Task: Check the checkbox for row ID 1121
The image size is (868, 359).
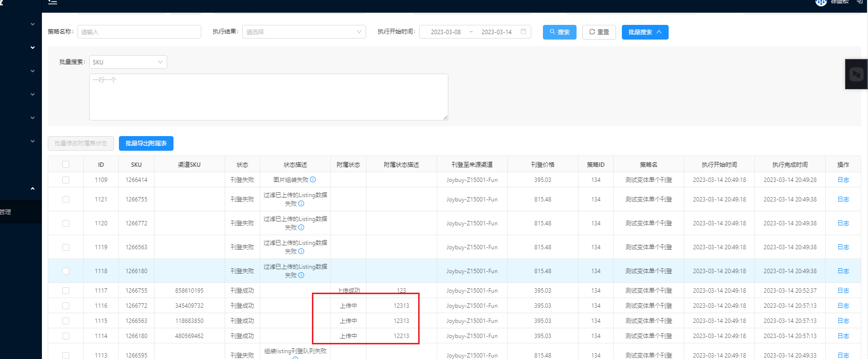Action: [66, 199]
